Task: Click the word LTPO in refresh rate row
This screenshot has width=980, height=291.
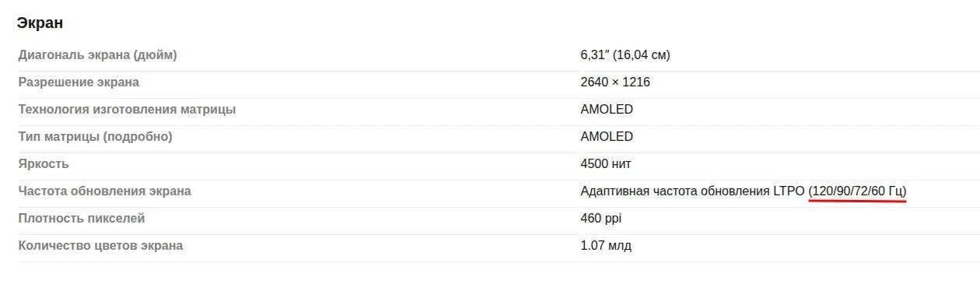Action: point(789,191)
